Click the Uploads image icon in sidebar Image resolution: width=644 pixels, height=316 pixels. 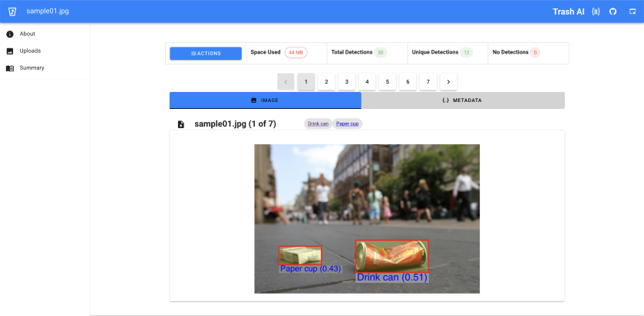coord(10,51)
